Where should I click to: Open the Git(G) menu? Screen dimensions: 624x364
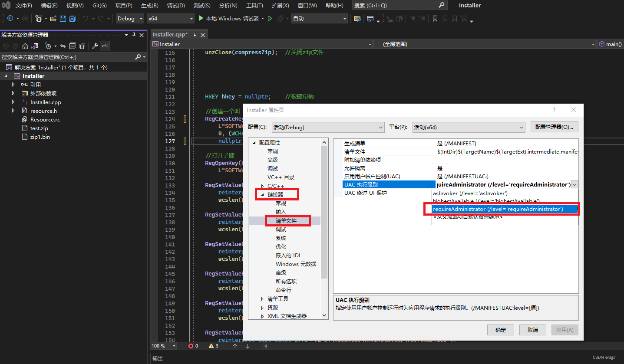(x=99, y=6)
